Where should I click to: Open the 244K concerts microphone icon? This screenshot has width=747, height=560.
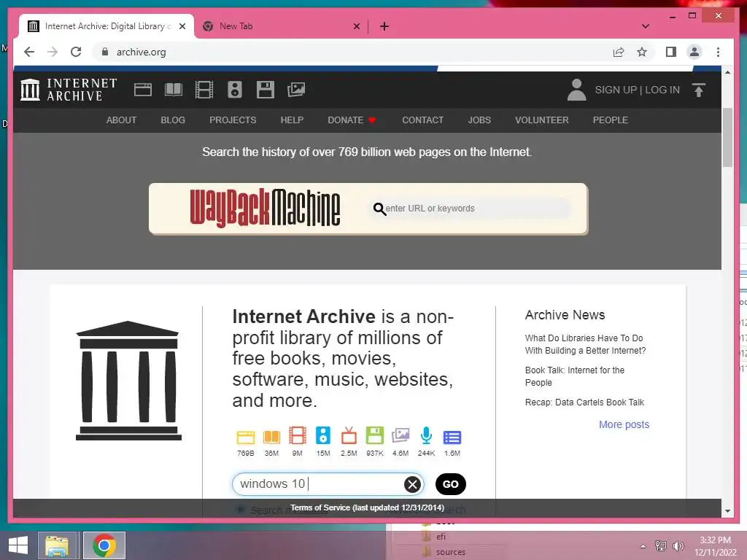tap(426, 436)
